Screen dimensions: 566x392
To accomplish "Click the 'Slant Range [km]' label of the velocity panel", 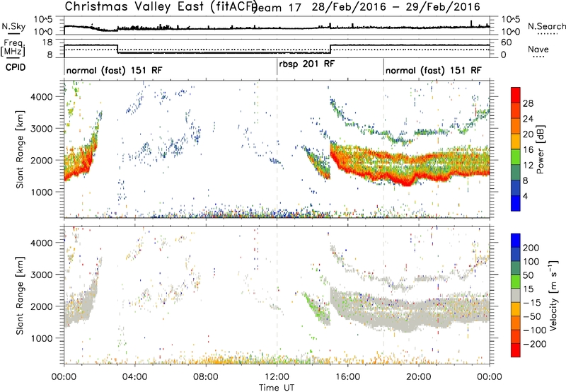I will [x=20, y=296].
